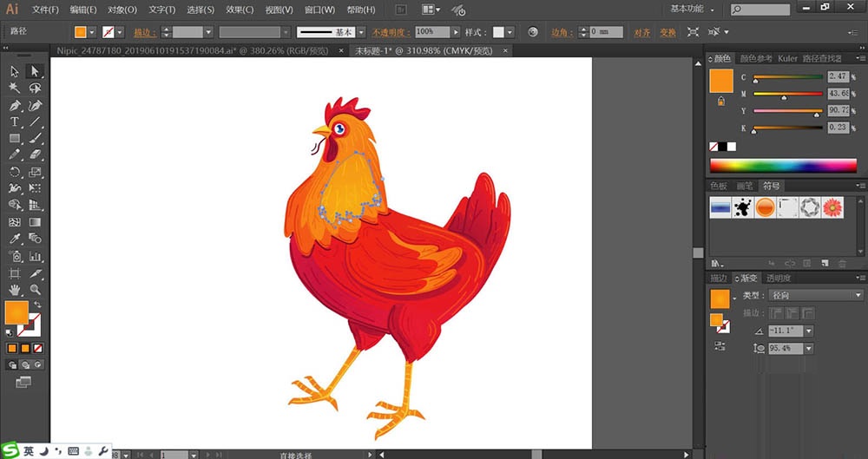Click the 对齐 link in control bar
The image size is (868, 459).
[642, 32]
